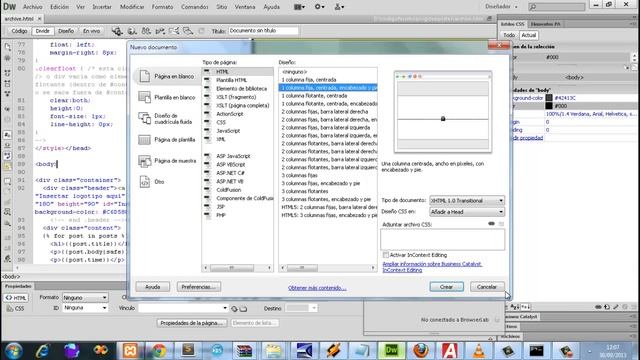Open WinRAR from the taskbar
This screenshot has height=360, width=640.
(244, 351)
